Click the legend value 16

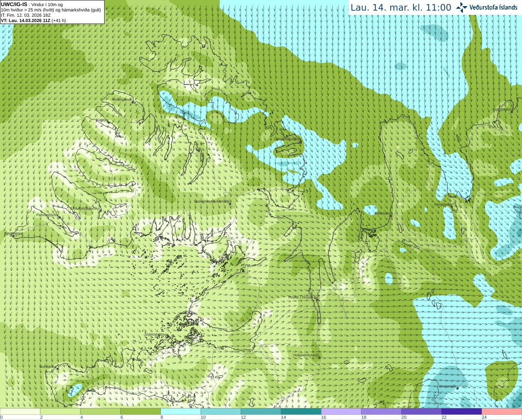point(323,417)
